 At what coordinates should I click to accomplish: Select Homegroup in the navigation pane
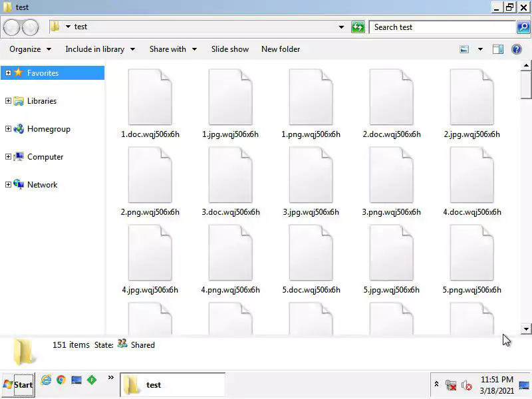[x=49, y=129]
